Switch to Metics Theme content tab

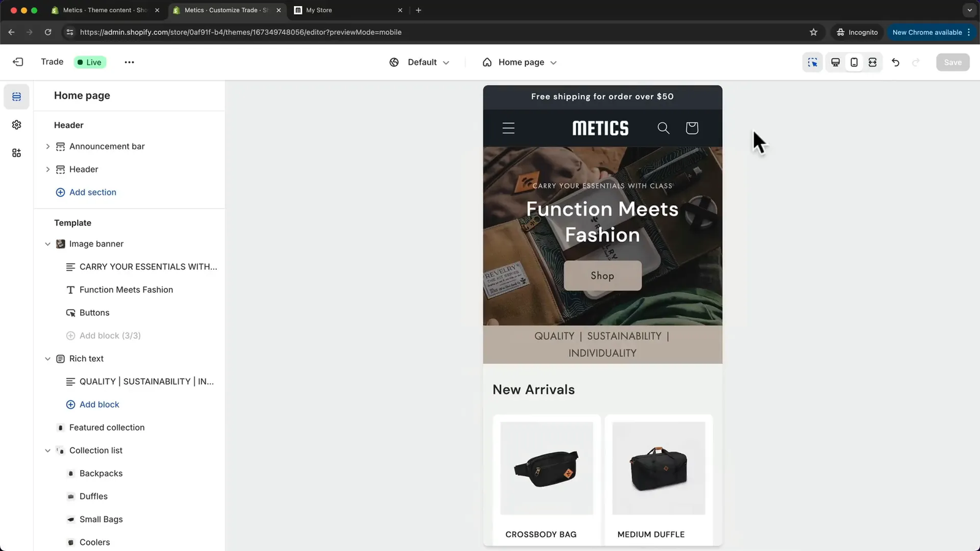[105, 10]
